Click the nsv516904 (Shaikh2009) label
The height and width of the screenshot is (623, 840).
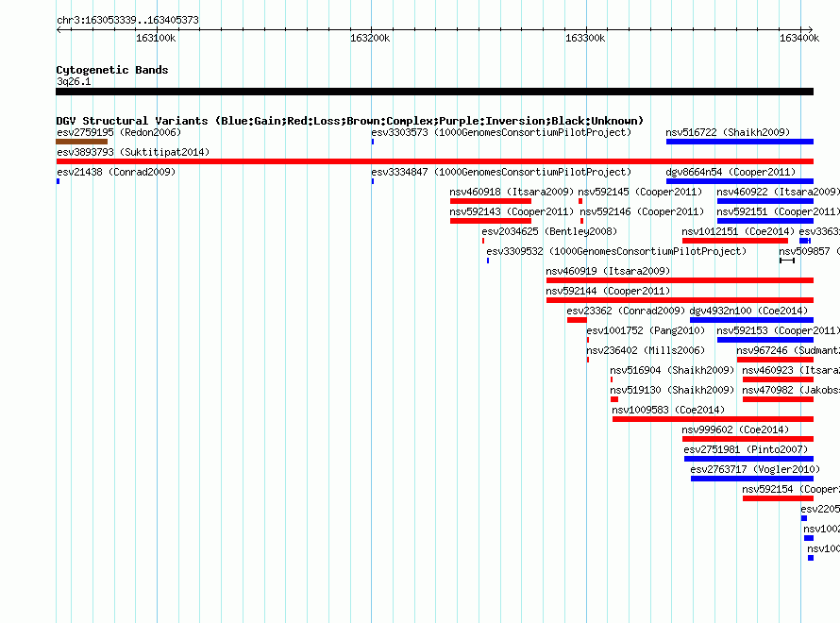click(x=672, y=370)
